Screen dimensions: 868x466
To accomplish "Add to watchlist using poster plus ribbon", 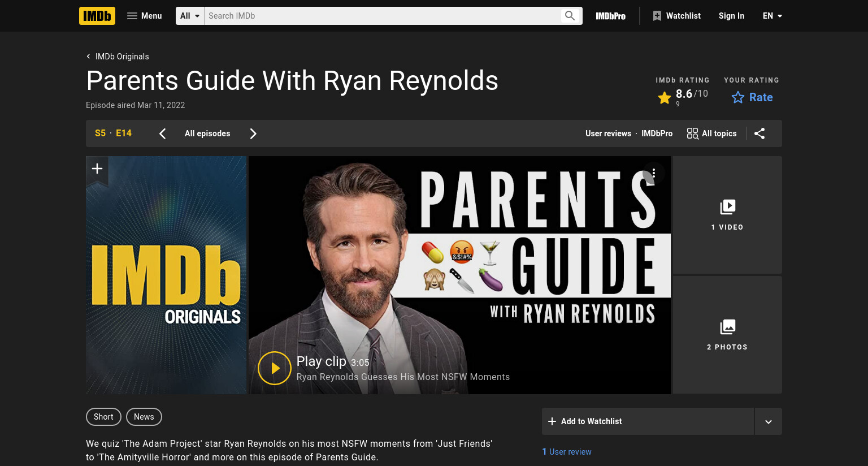I will (97, 169).
